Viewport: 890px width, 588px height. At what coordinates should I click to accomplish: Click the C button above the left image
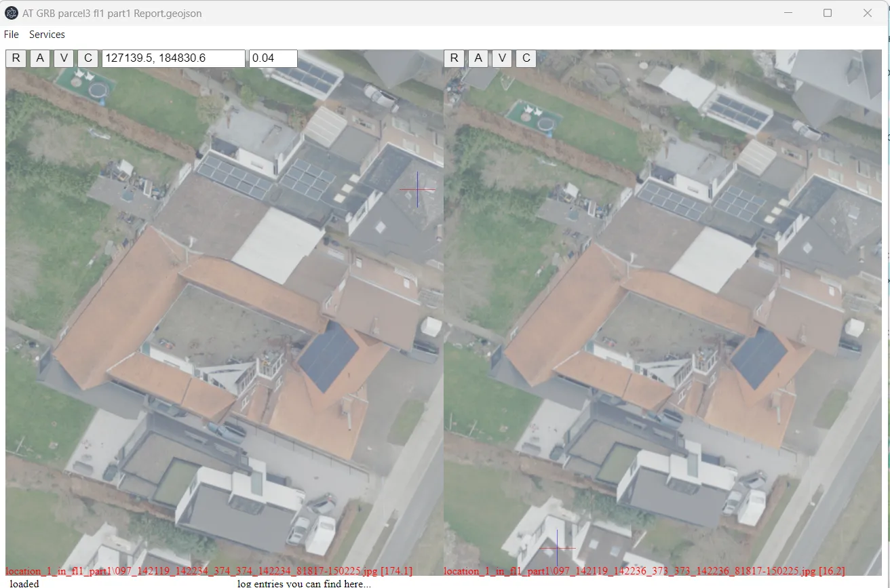tap(88, 58)
